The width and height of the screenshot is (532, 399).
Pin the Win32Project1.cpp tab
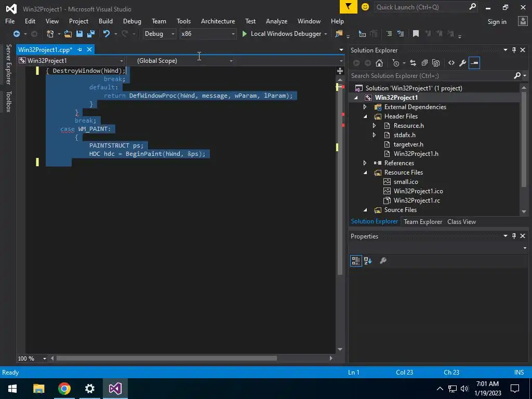coord(79,49)
